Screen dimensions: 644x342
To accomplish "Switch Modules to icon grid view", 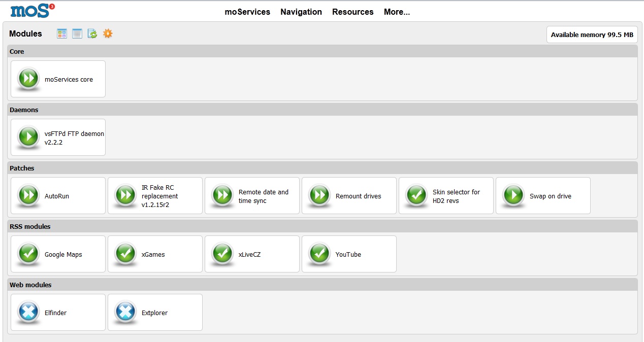I will [62, 33].
